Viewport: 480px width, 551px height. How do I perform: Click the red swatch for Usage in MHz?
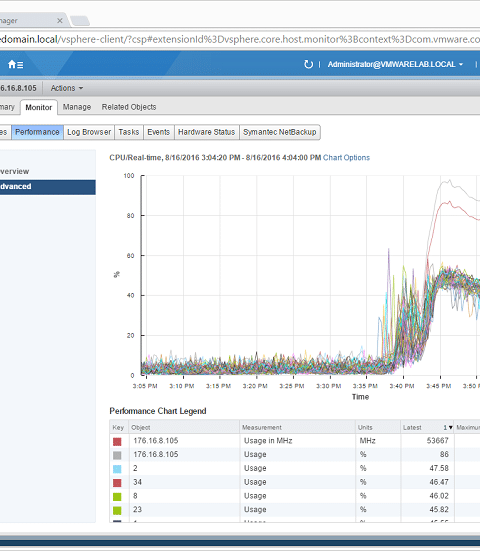click(x=117, y=442)
